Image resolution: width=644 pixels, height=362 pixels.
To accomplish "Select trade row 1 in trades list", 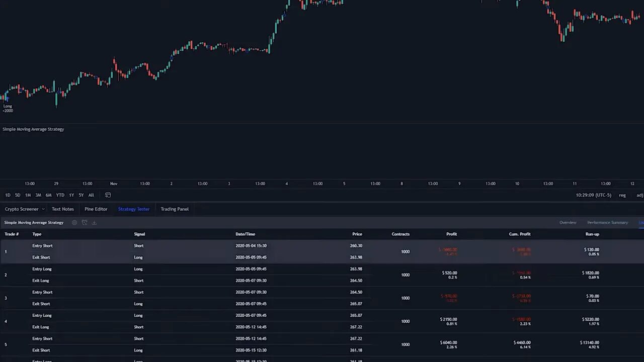I will 201,251.
